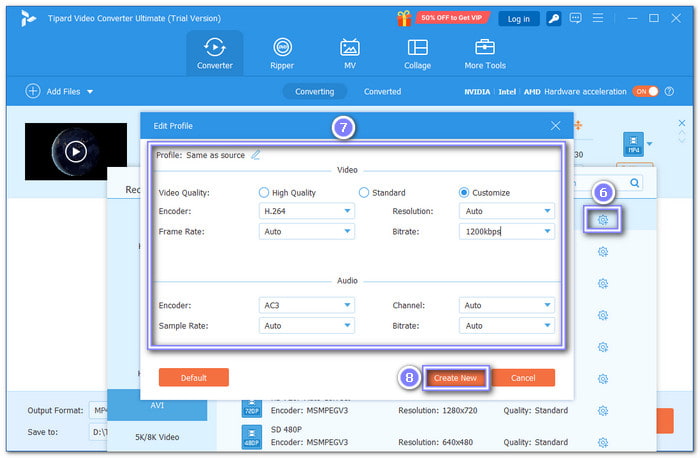Click the Create New button
This screenshot has width=700, height=458.
click(455, 378)
